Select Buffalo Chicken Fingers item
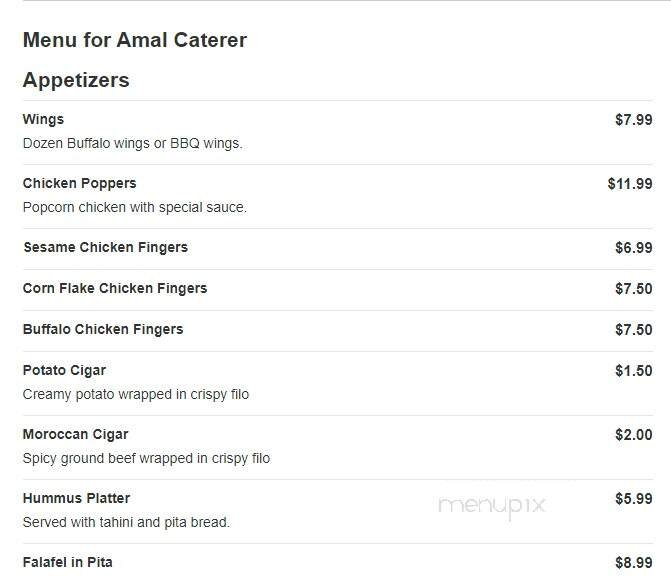Viewport: 671px width, 588px height. coord(103,330)
